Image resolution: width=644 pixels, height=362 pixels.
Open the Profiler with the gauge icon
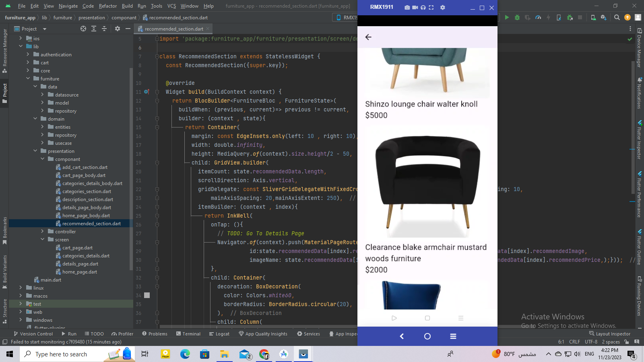(x=538, y=17)
